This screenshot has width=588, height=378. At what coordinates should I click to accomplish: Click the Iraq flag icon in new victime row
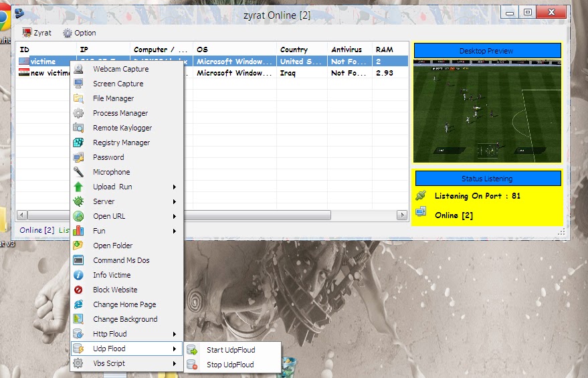coord(24,72)
